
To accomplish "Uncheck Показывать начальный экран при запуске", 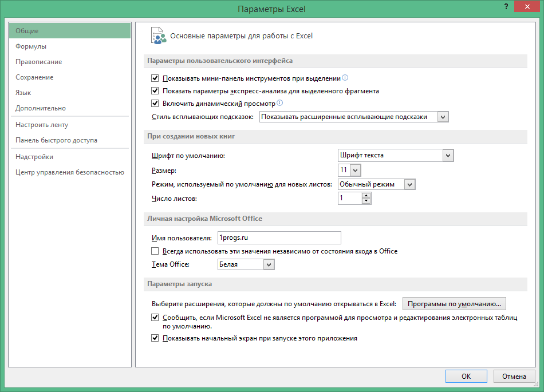I will [155, 338].
